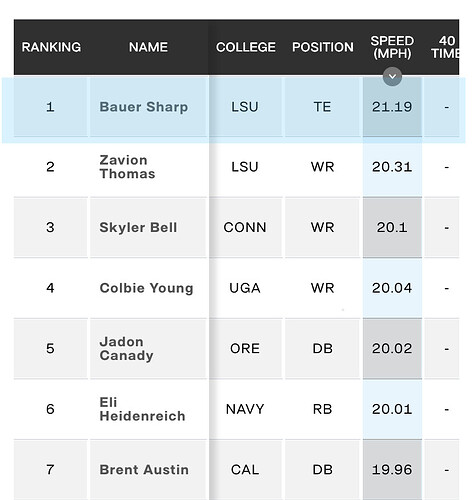Select the CONN college cell
Viewport: 473px width, 500px height.
[245, 227]
